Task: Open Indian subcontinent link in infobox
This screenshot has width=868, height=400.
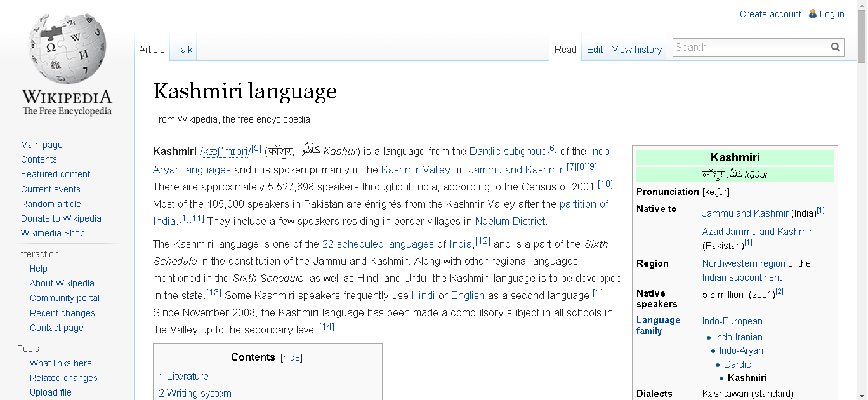Action: tap(742, 277)
